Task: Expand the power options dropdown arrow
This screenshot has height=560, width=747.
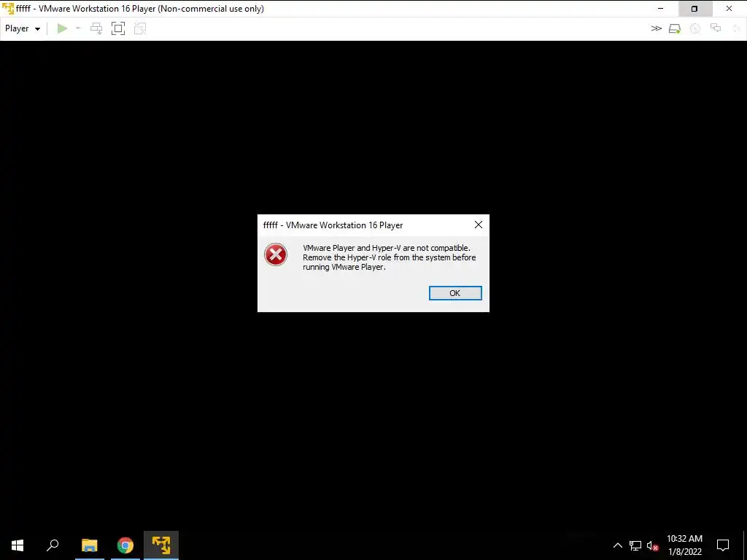Action: coord(78,28)
